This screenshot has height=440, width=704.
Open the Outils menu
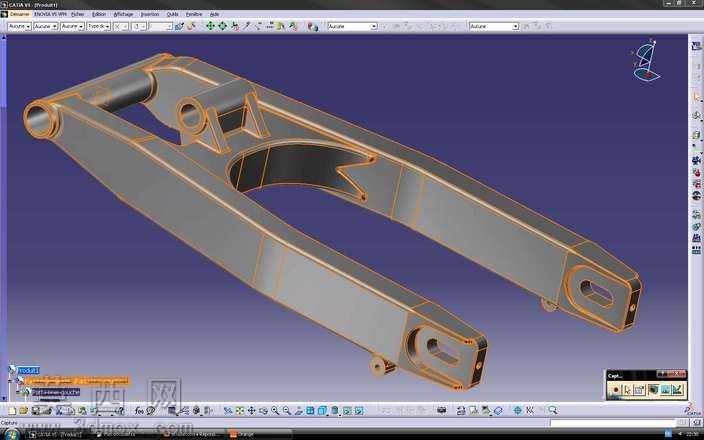coord(172,14)
